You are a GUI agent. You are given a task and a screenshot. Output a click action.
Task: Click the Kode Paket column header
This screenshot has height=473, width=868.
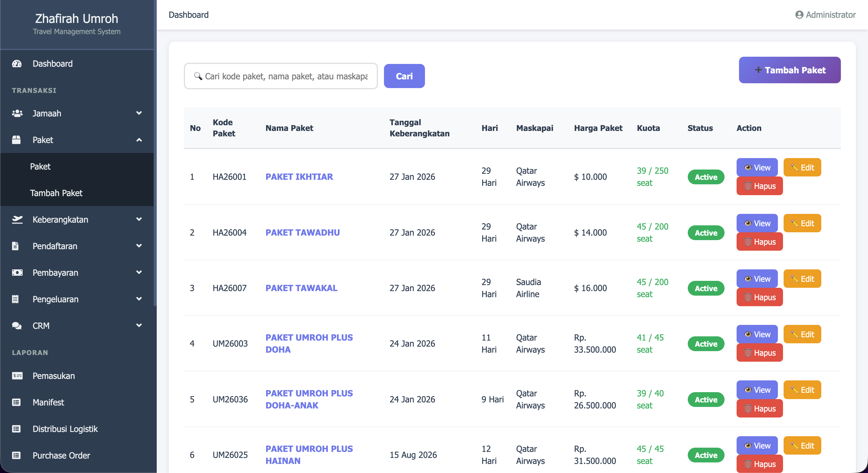[224, 128]
